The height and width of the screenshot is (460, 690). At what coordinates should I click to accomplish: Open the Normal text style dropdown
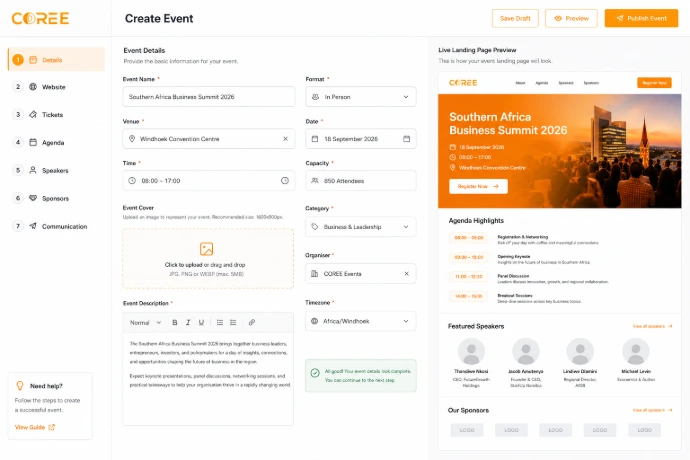pos(145,323)
